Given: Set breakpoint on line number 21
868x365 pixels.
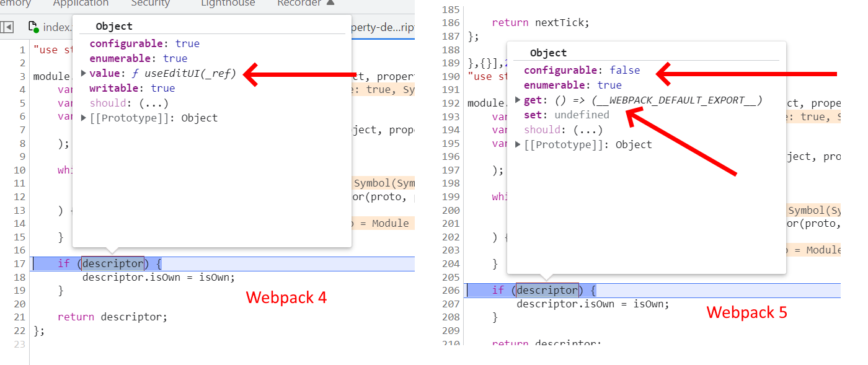Looking at the screenshot, I should coord(20,317).
